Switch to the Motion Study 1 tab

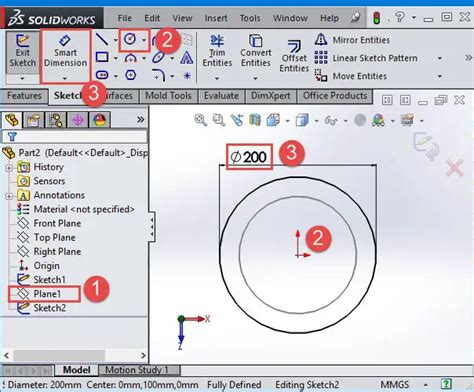pos(139,370)
